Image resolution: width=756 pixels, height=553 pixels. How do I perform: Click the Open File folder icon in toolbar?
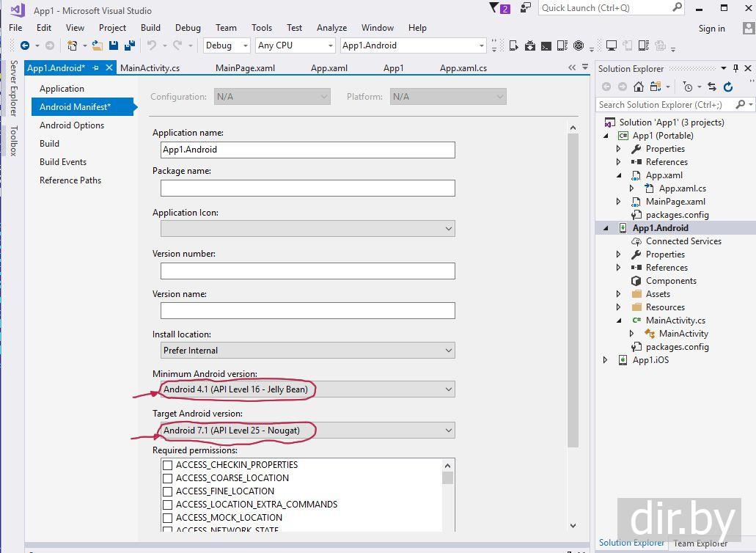tap(98, 45)
